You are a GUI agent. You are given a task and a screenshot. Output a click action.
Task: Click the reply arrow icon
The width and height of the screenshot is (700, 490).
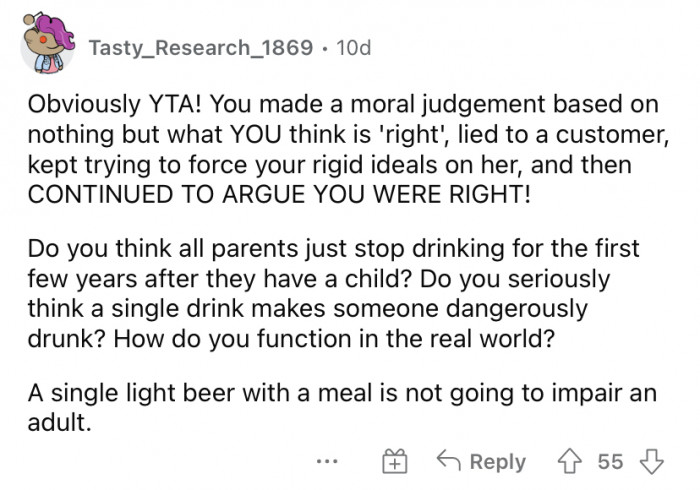tap(449, 461)
